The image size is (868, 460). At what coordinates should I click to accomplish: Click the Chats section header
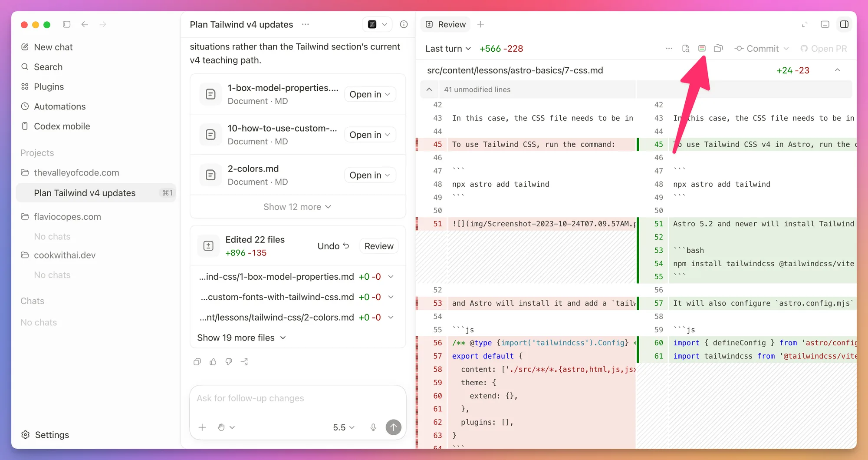(33, 301)
